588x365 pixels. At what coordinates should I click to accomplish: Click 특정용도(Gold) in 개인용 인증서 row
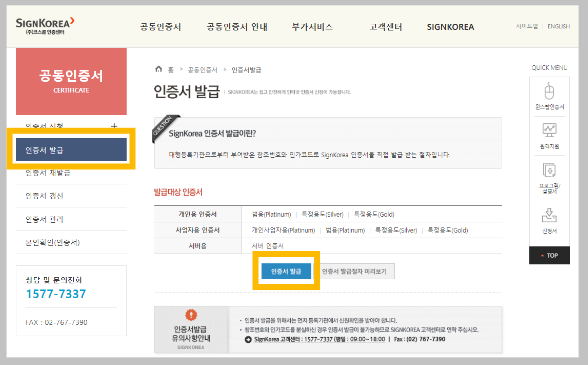pos(374,214)
